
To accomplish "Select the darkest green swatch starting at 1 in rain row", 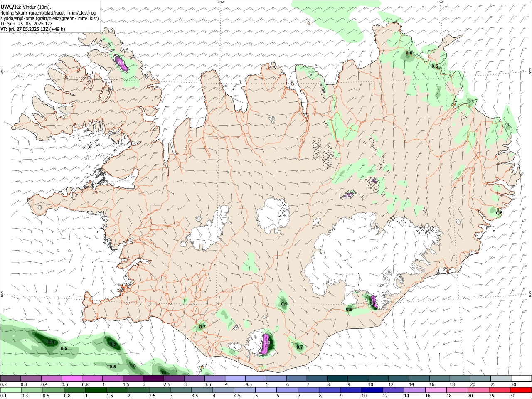I will [x=96, y=390].
